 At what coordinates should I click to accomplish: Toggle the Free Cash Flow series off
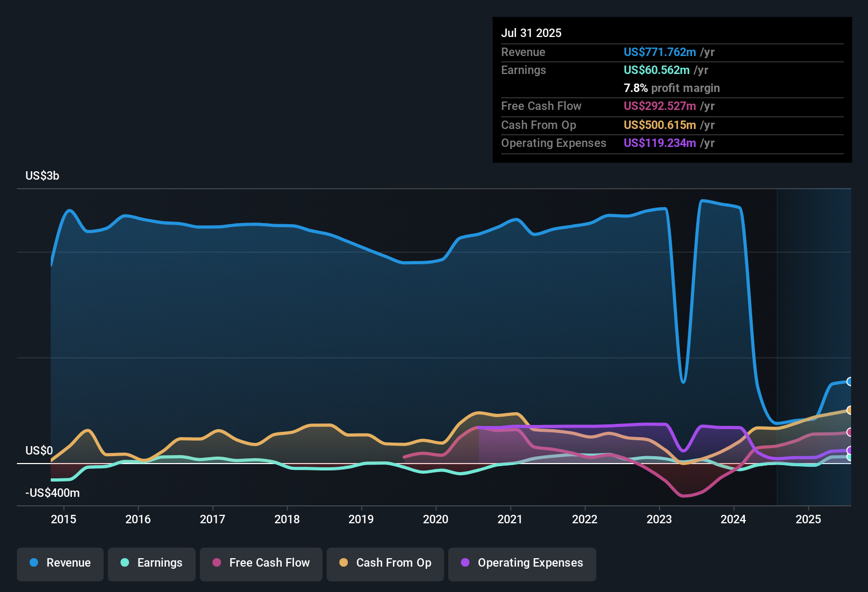(x=261, y=563)
